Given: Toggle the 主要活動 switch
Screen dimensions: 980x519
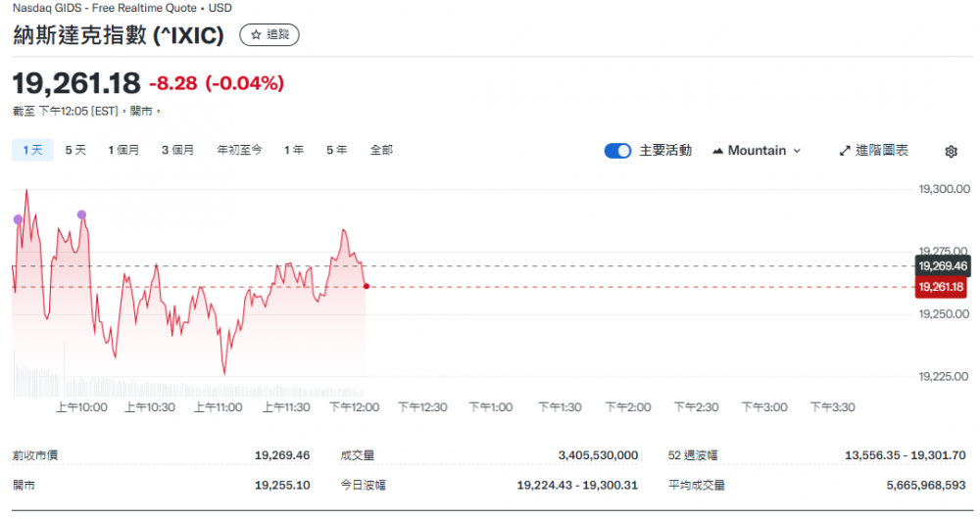Looking at the screenshot, I should coord(617,151).
